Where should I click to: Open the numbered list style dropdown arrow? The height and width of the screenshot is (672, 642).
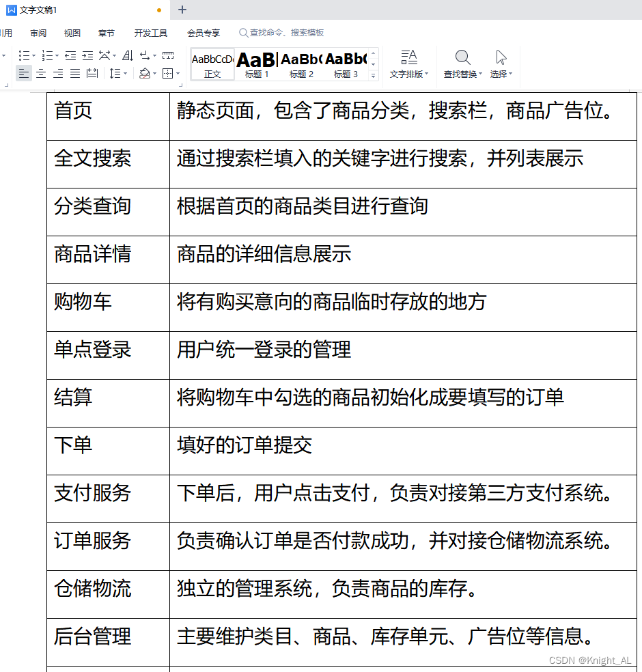(57, 56)
